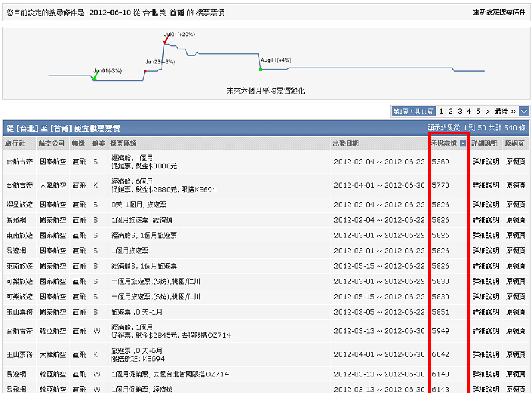Open the pagination dropdown arrow button
This screenshot has height=393, width=532.
tap(524, 111)
